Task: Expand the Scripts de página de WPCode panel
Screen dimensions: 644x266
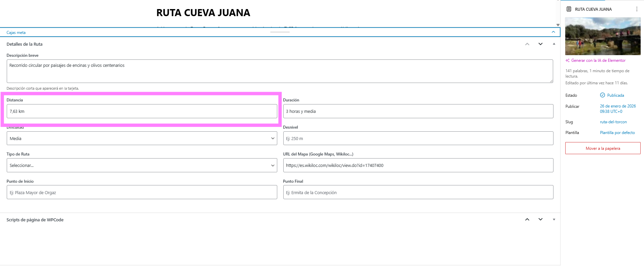Action: (x=554, y=220)
